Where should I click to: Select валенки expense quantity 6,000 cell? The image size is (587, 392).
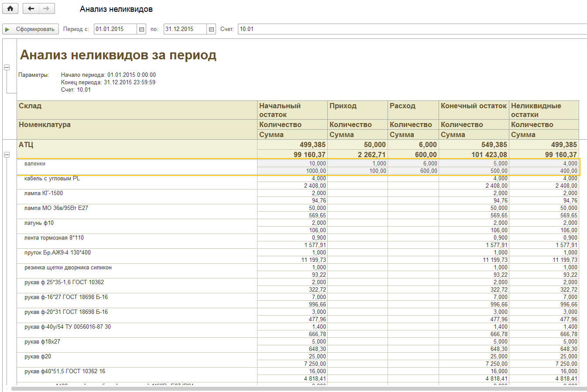coord(413,164)
